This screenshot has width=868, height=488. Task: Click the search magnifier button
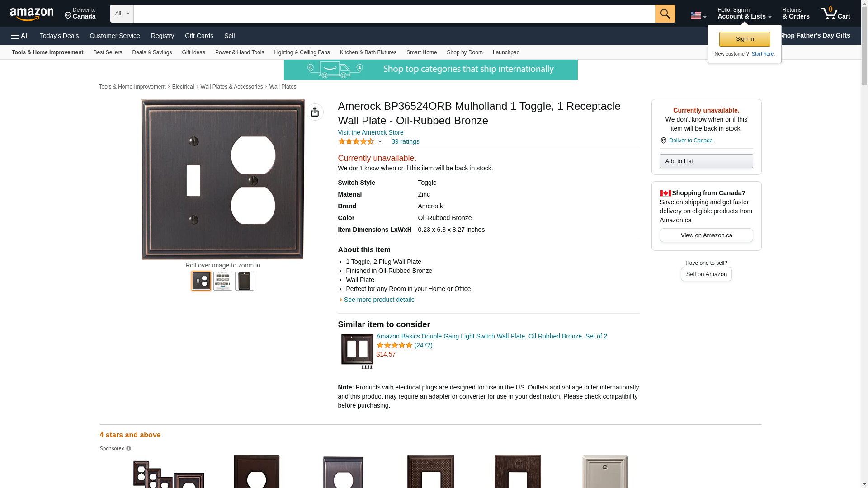pyautogui.click(x=665, y=14)
